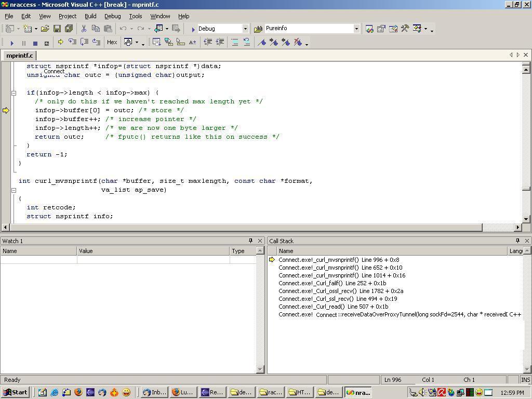Image resolution: width=532 pixels, height=399 pixels.
Task: Click the Start button on taskbar
Action: click(15, 392)
